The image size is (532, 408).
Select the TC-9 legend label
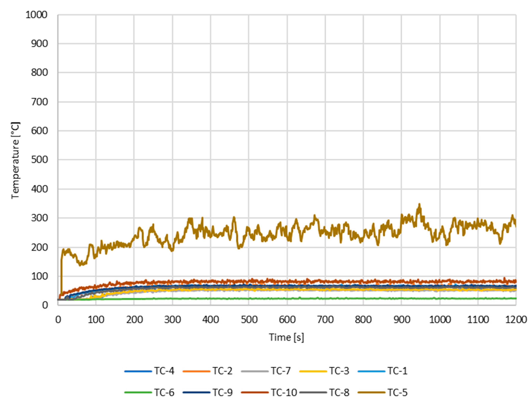(x=222, y=392)
